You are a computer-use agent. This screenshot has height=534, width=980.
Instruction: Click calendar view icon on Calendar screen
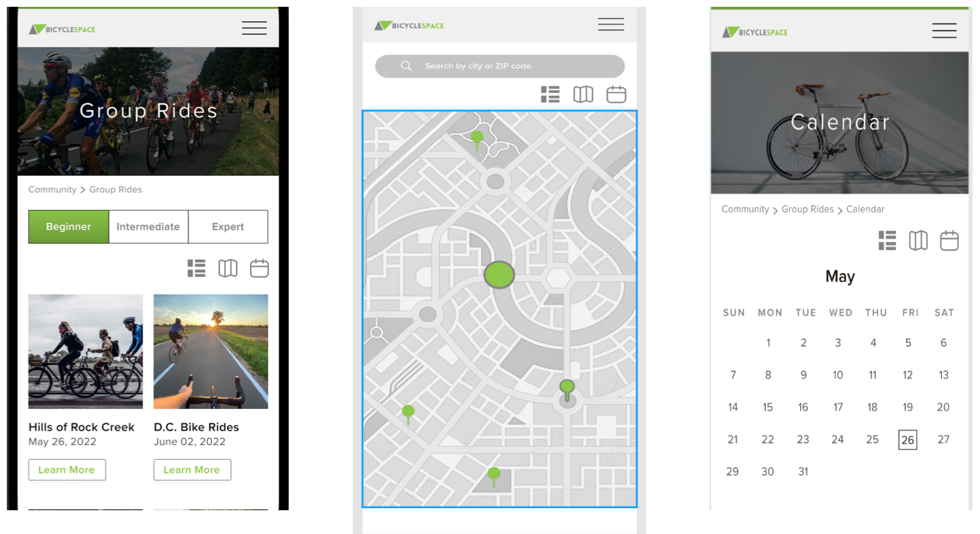tap(949, 241)
